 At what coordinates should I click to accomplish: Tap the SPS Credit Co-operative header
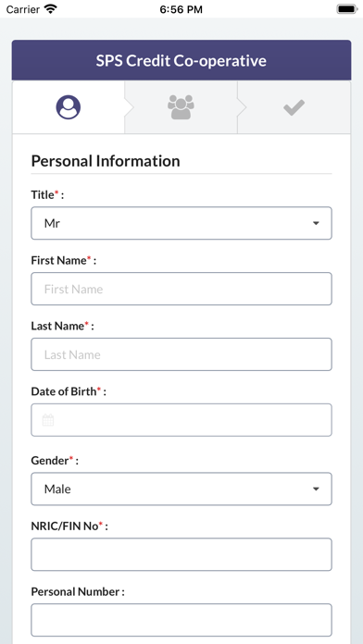tap(181, 60)
